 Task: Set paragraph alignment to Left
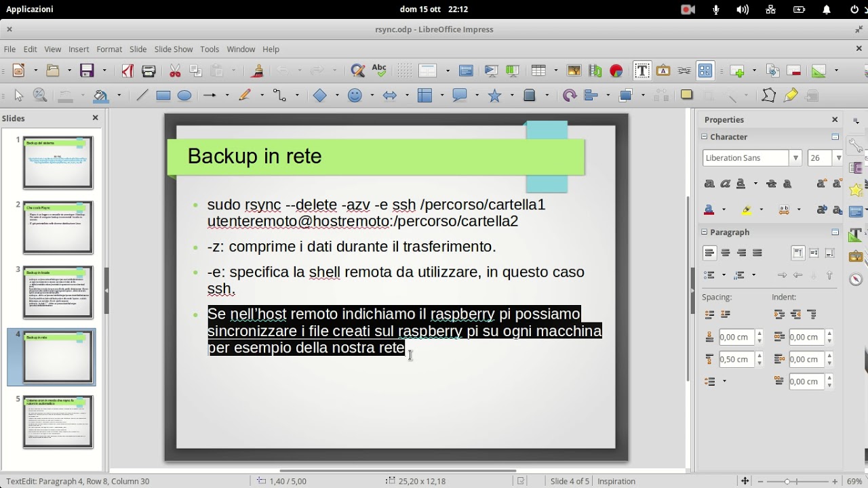point(709,253)
